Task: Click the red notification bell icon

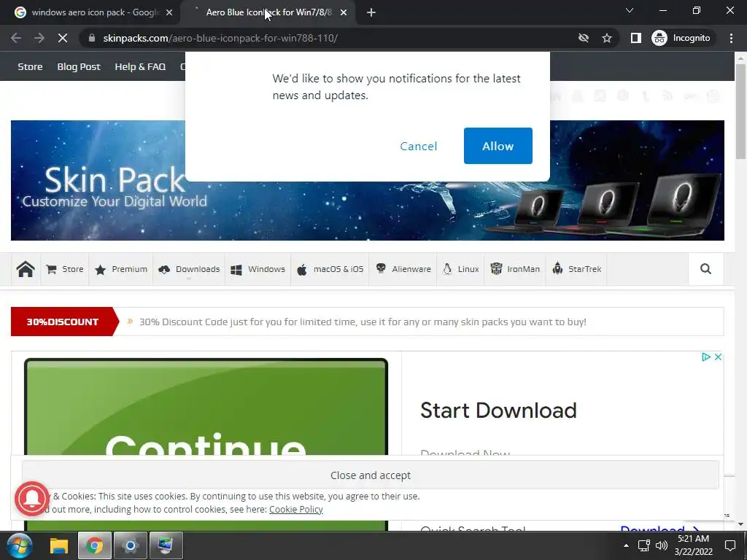Action: tap(32, 499)
